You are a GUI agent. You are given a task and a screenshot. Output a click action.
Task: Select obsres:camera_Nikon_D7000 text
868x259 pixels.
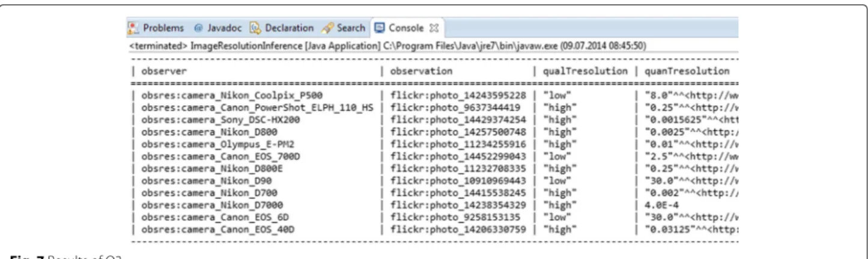pos(211,205)
